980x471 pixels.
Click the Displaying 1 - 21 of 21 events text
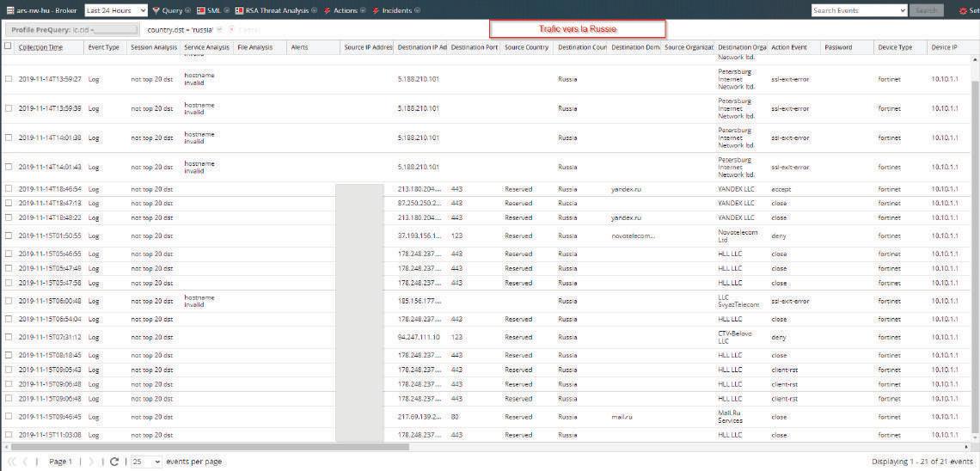[x=922, y=462]
